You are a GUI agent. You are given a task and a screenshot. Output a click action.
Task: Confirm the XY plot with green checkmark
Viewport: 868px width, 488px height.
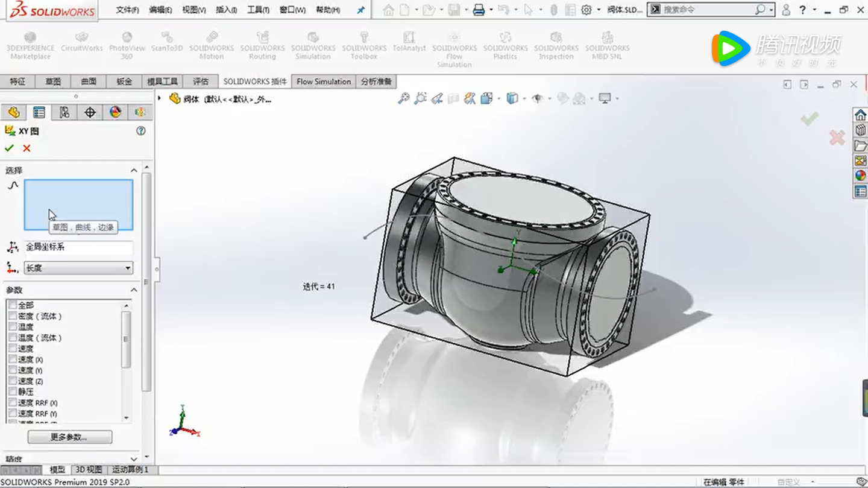point(10,148)
